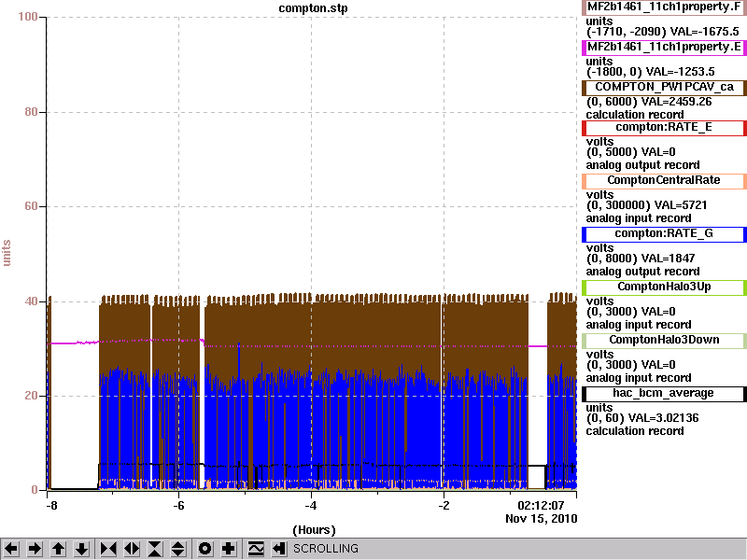Select the ComptonCentralRate orange legend entry
The image size is (747, 560).
tap(664, 180)
